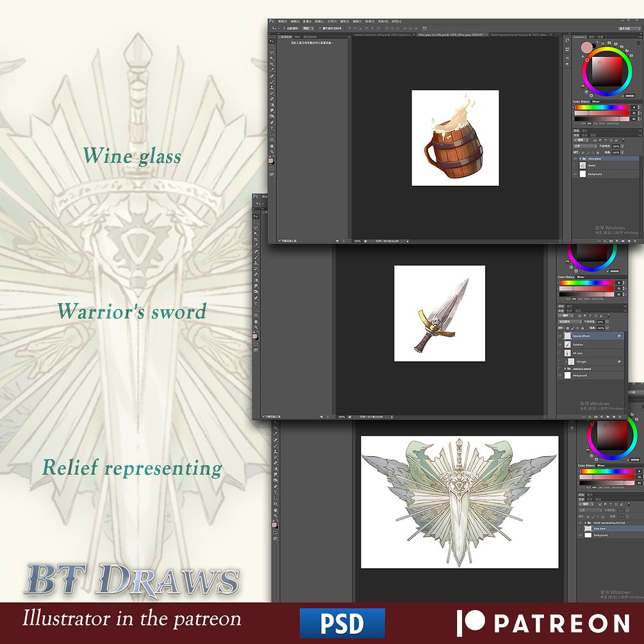
Task: Show the Sketch layer in Wine glass window
Action: tap(575, 165)
